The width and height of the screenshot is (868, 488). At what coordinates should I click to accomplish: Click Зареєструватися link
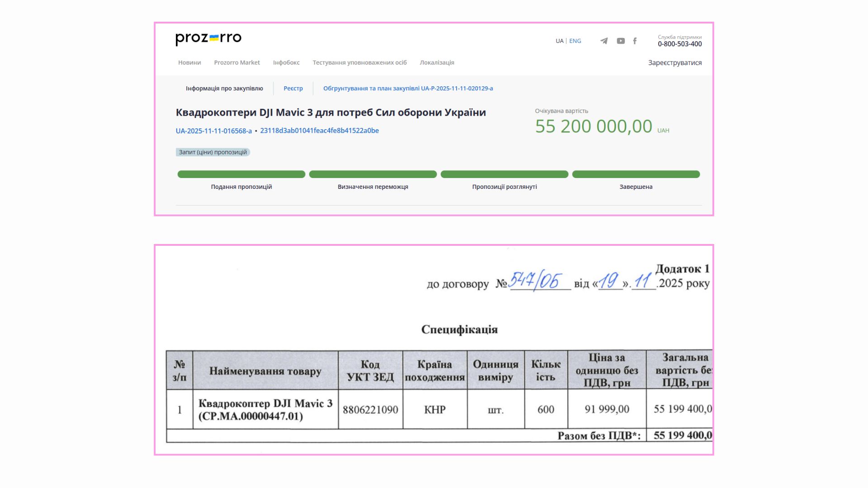[x=675, y=63]
